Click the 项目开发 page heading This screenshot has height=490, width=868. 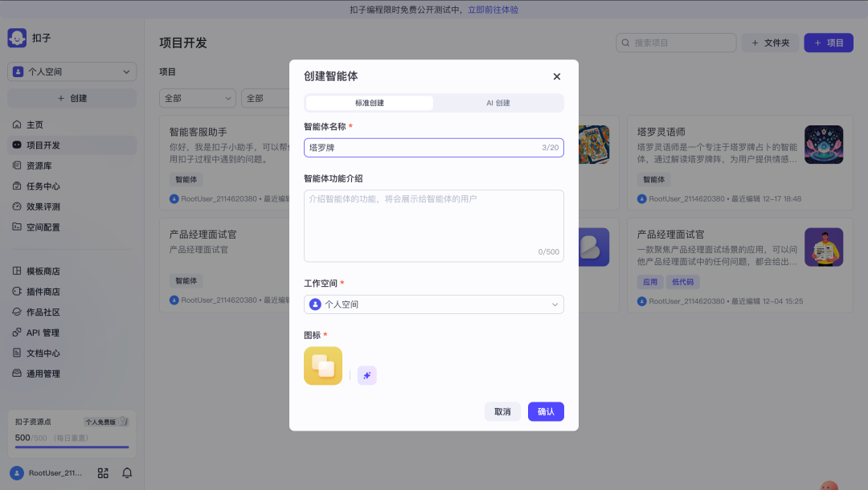(183, 43)
